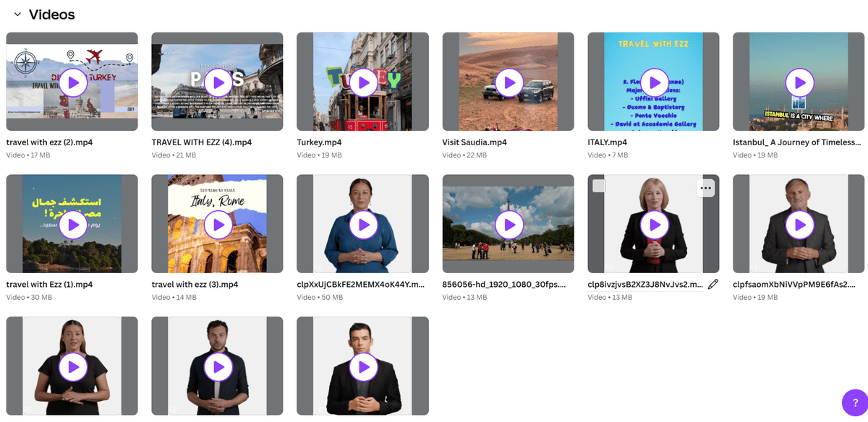This screenshot has width=868, height=422.
Task: Play the clpfsaomXbNiVVpPM9E6fAs2 video
Action: [x=799, y=225]
